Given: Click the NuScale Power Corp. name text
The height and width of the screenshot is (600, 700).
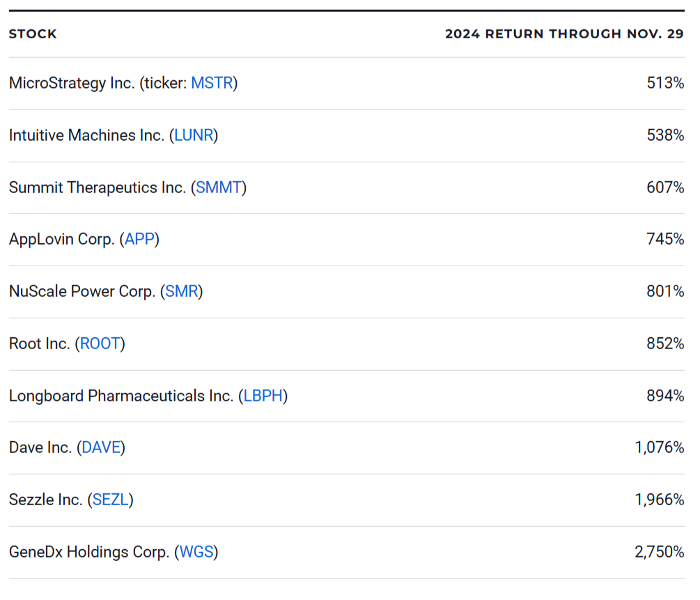Looking at the screenshot, I should [x=81, y=291].
